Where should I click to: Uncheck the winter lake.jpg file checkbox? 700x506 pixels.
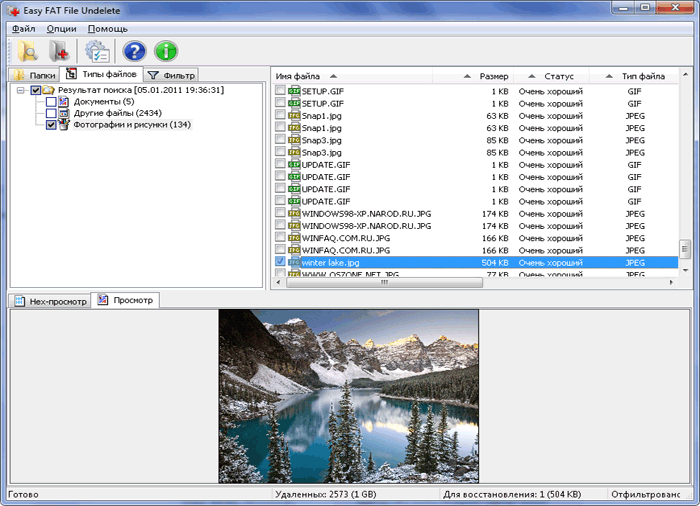pos(280,262)
